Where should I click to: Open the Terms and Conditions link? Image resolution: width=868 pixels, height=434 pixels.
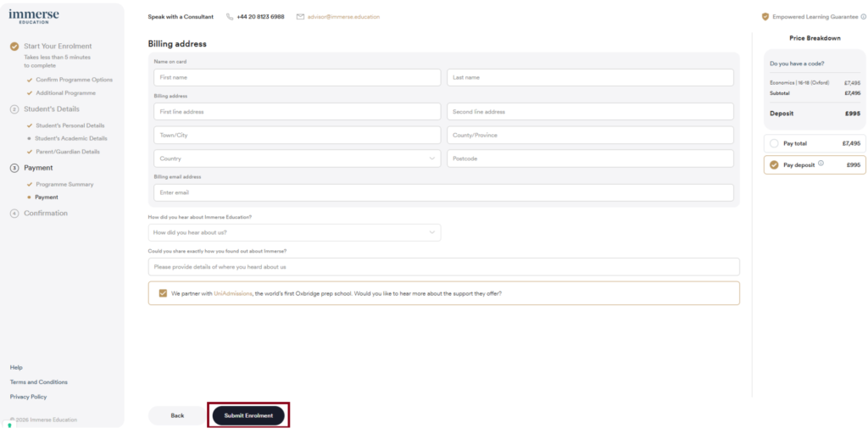(39, 382)
